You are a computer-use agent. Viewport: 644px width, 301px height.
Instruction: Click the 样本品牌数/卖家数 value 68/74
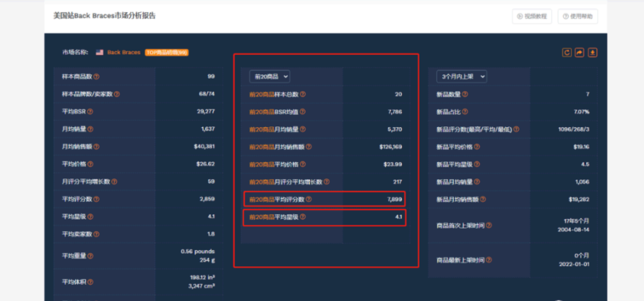pos(206,94)
